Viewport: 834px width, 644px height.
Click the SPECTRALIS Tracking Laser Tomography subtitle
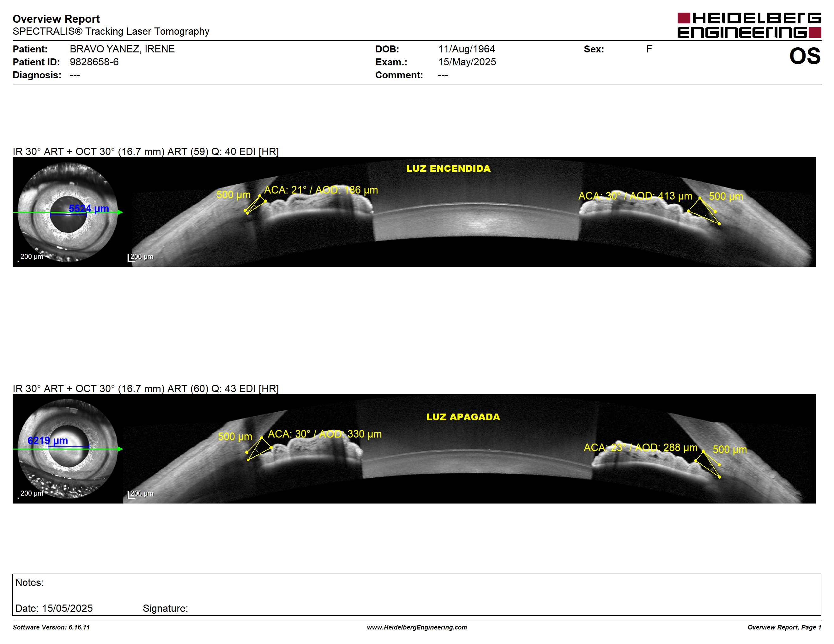[111, 31]
